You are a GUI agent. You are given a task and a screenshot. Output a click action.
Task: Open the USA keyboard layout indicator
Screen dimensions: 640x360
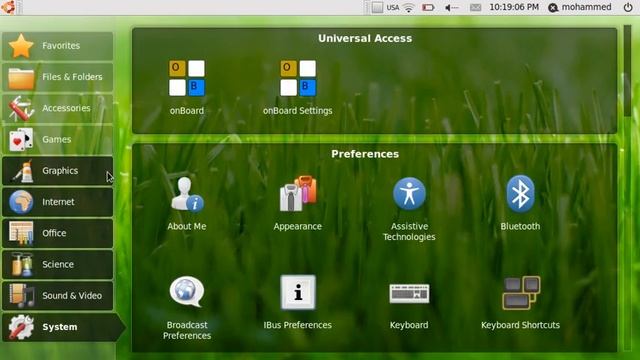[x=393, y=7]
